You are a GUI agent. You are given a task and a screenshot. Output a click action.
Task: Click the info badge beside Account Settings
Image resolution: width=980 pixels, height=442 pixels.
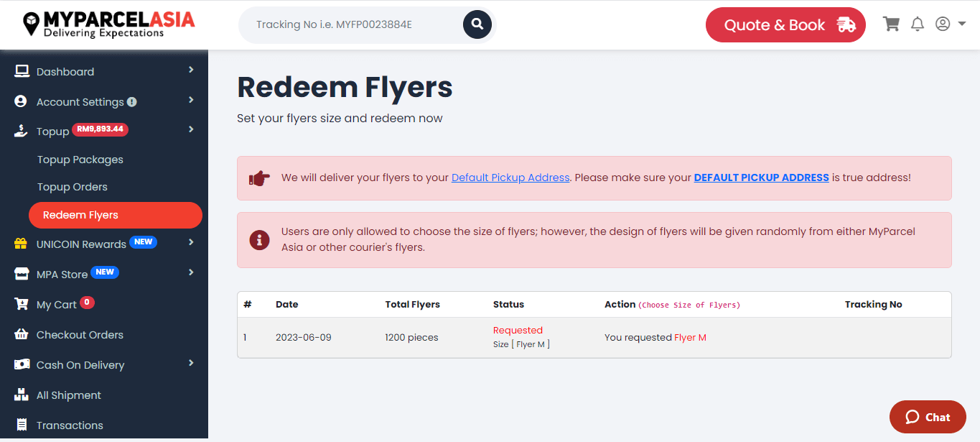(x=132, y=102)
